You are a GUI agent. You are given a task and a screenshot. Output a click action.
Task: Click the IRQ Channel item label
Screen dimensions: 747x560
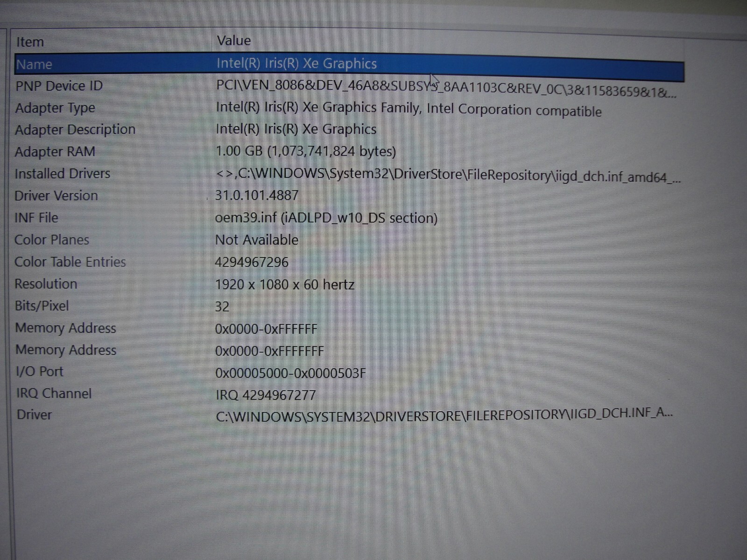tap(54, 393)
